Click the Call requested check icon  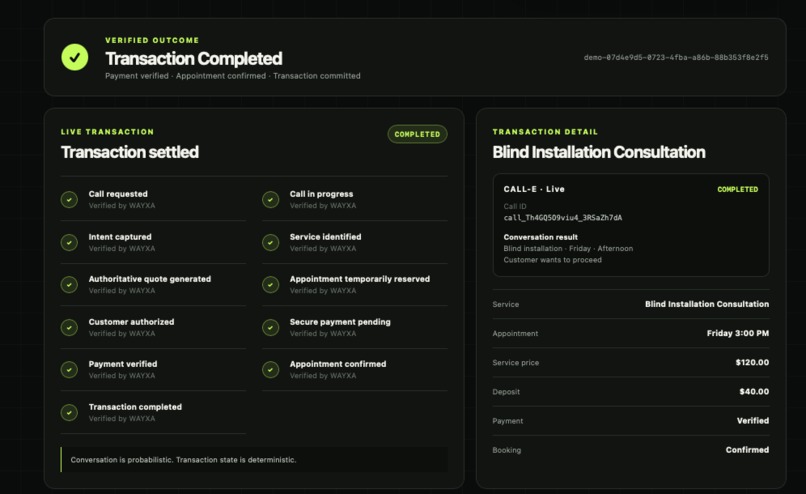point(69,199)
